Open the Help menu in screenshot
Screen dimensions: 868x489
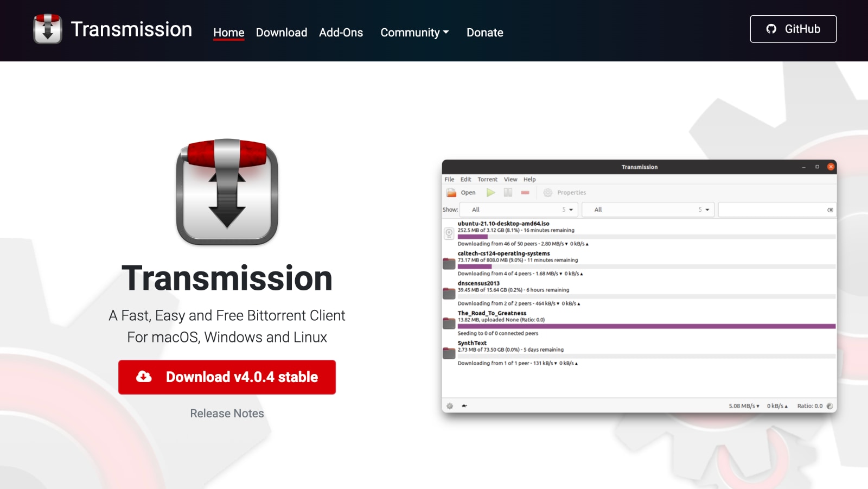[529, 180]
